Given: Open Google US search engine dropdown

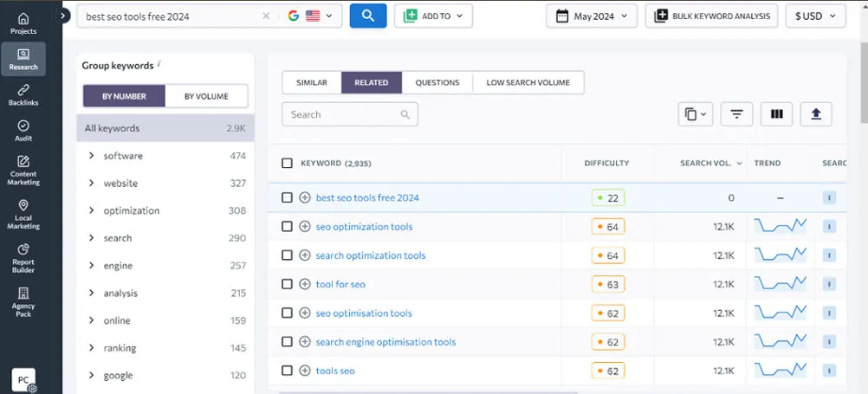Looking at the screenshot, I should (x=310, y=16).
